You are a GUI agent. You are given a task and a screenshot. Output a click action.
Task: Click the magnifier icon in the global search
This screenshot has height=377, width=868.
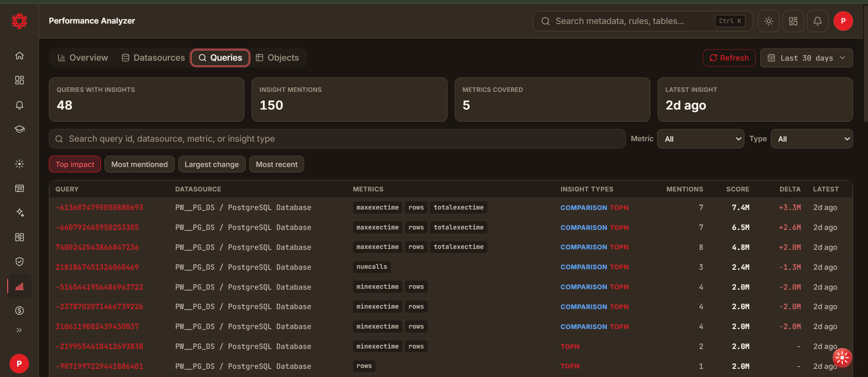[x=545, y=21]
